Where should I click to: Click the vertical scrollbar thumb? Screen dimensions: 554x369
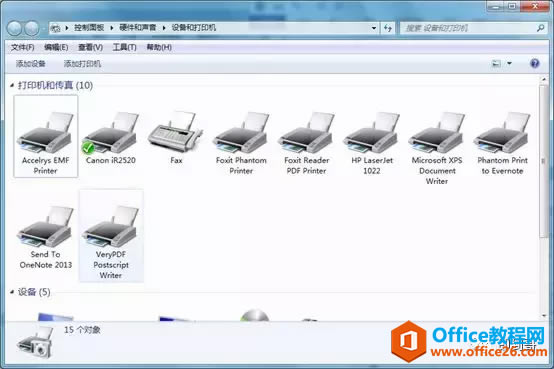pyautogui.click(x=543, y=162)
